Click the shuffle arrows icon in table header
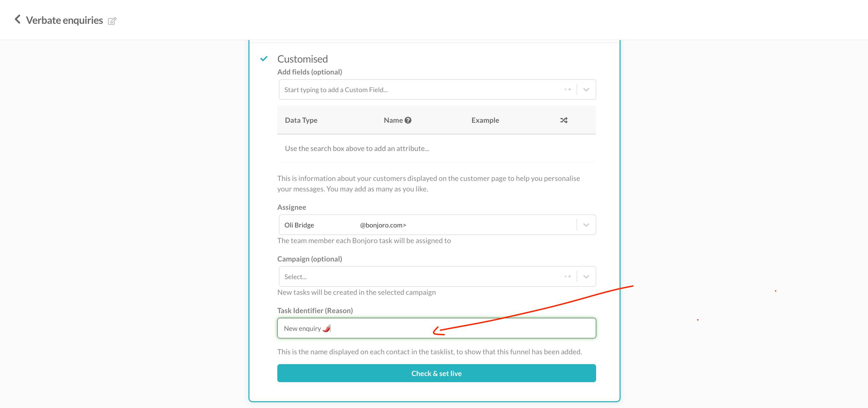This screenshot has height=408, width=868. (564, 120)
